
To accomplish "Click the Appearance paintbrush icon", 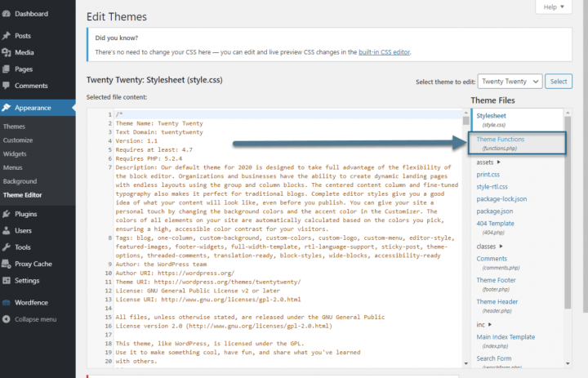I will coord(6,108).
